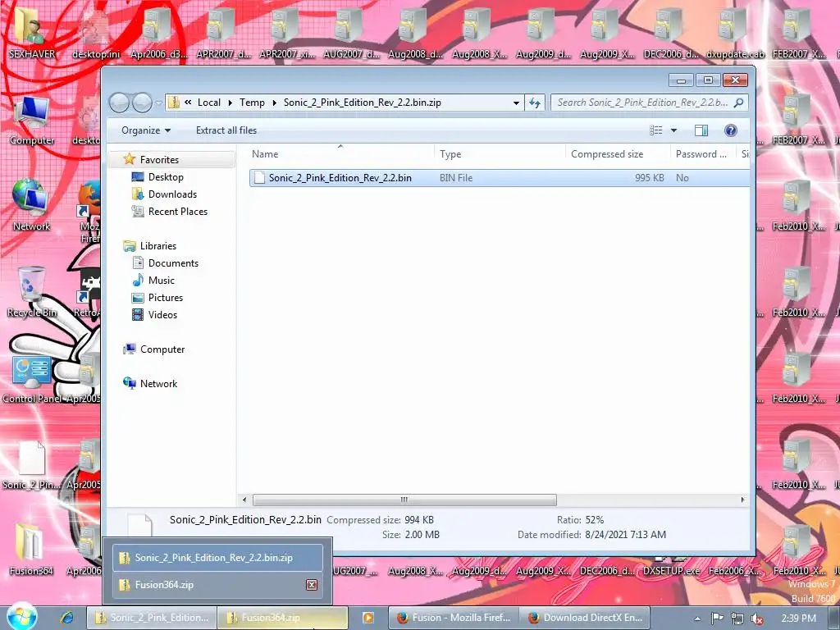Open Downloads in the navigation pane
Screen dimensions: 840x630
coord(172,194)
